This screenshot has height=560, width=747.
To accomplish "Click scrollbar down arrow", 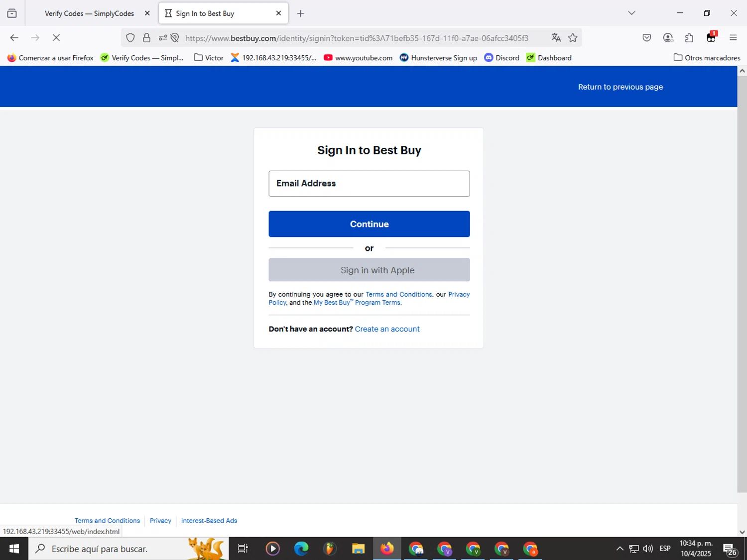I will 742,532.
